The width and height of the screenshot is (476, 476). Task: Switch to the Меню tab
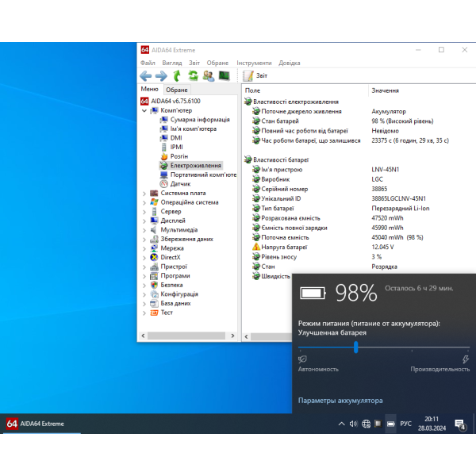point(150,89)
